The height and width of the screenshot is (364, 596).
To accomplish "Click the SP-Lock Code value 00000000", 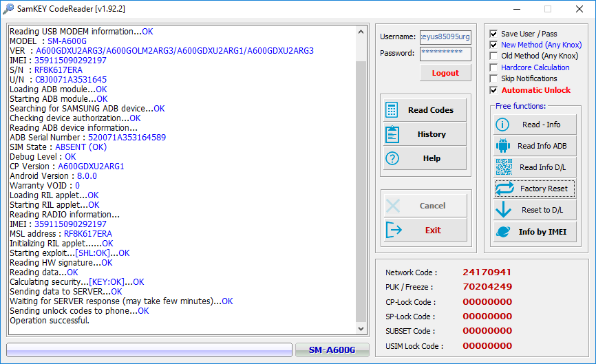I will click(487, 316).
